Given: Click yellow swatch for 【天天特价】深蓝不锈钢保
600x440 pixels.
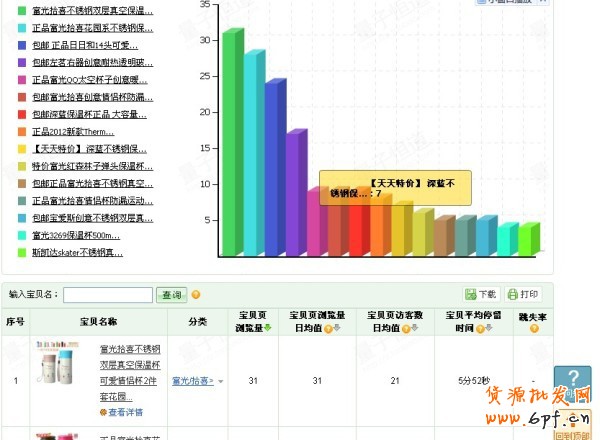Looking at the screenshot, I should [x=22, y=149].
